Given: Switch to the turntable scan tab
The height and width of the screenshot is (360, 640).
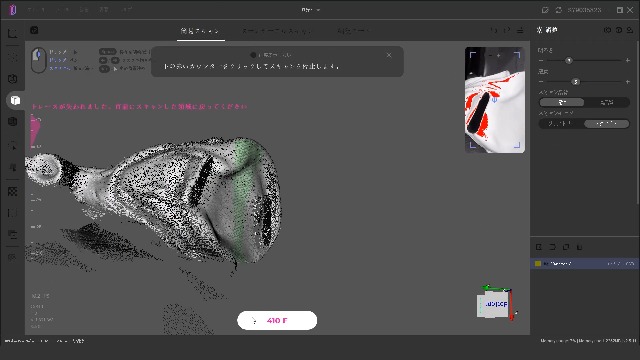Looking at the screenshot, I should point(277,31).
